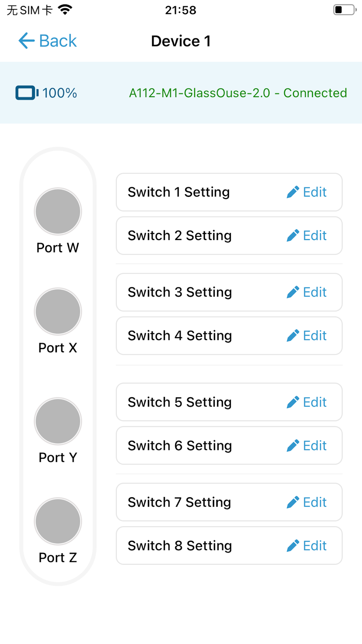
Task: Tap the GlassOuse Connected status text
Action: (x=238, y=93)
